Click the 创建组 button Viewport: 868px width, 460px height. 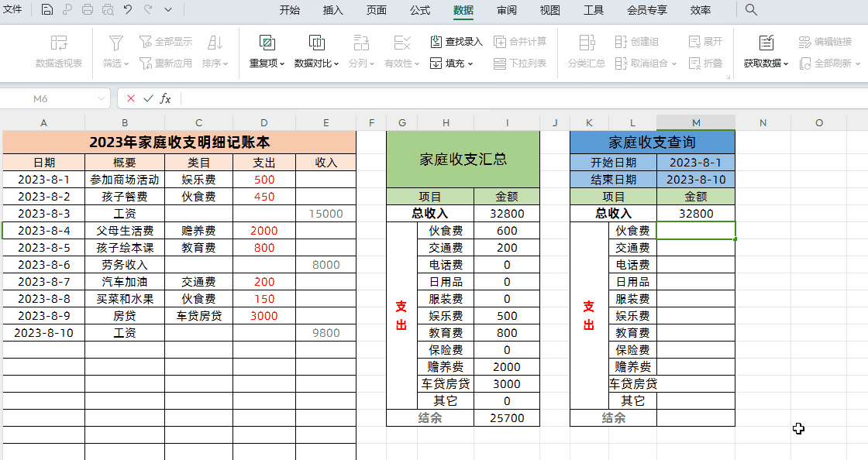coord(637,42)
